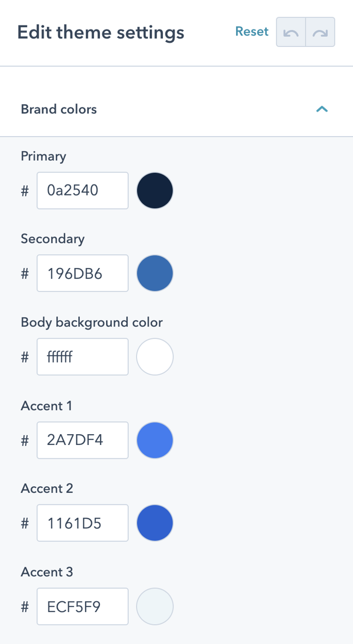The image size is (353, 644).
Task: Click the chevron next to Brand colors
Action: 323,109
